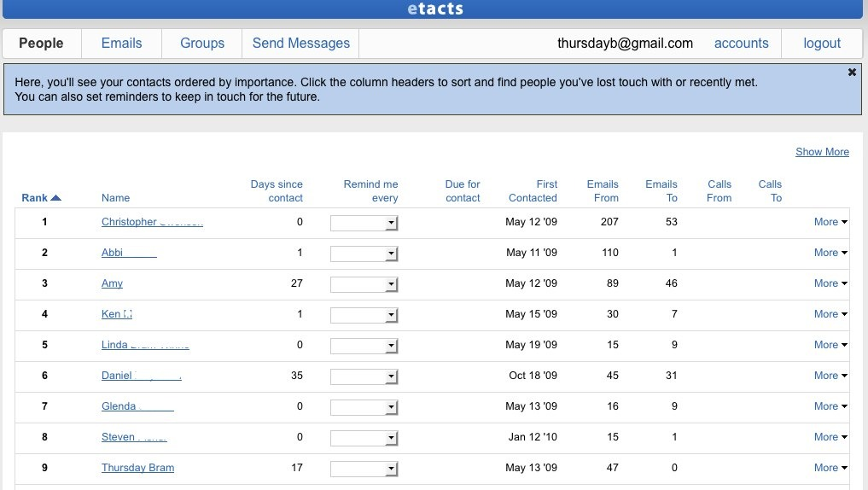Screen dimensions: 868x490
Task: Open the Emails tab
Action: (121, 44)
